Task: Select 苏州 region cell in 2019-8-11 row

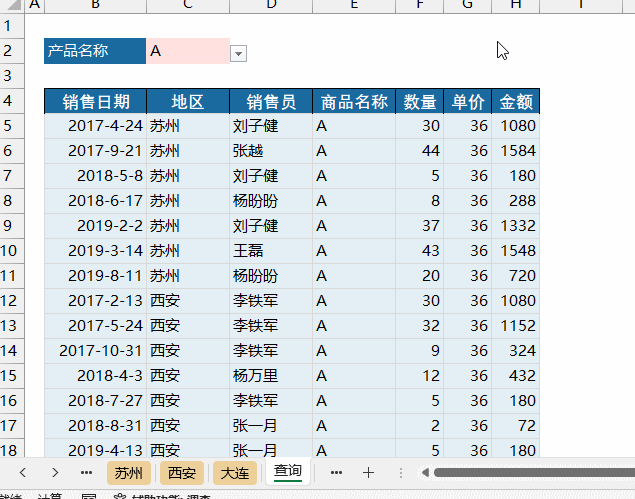Action: click(x=188, y=276)
